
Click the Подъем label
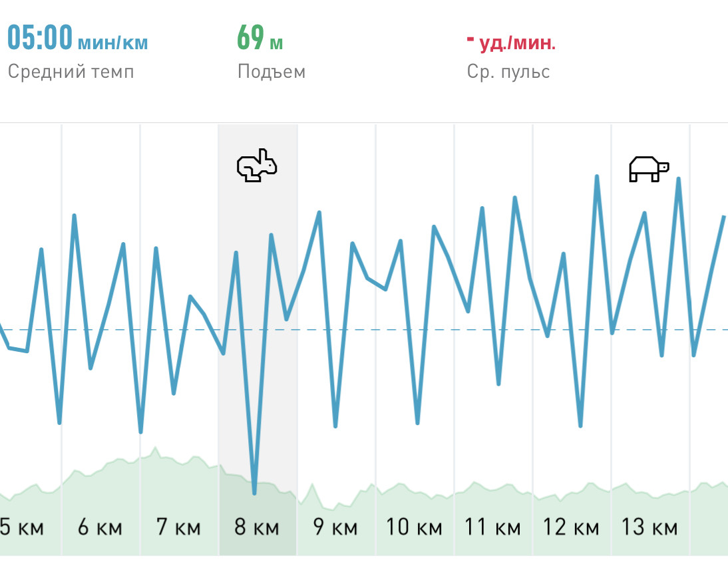272,72
